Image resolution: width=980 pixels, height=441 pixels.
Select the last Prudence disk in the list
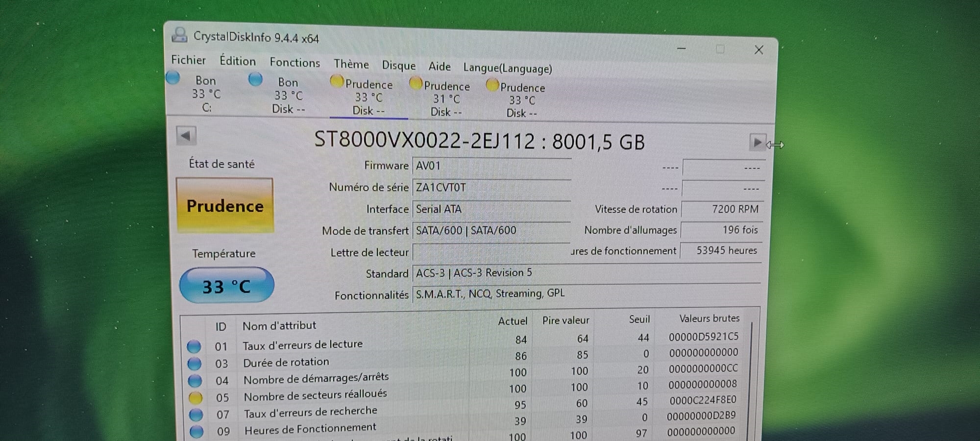tap(521, 100)
